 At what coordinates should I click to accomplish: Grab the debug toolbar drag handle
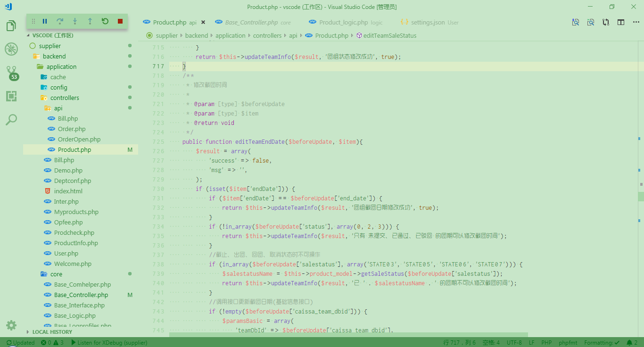pyautogui.click(x=33, y=21)
